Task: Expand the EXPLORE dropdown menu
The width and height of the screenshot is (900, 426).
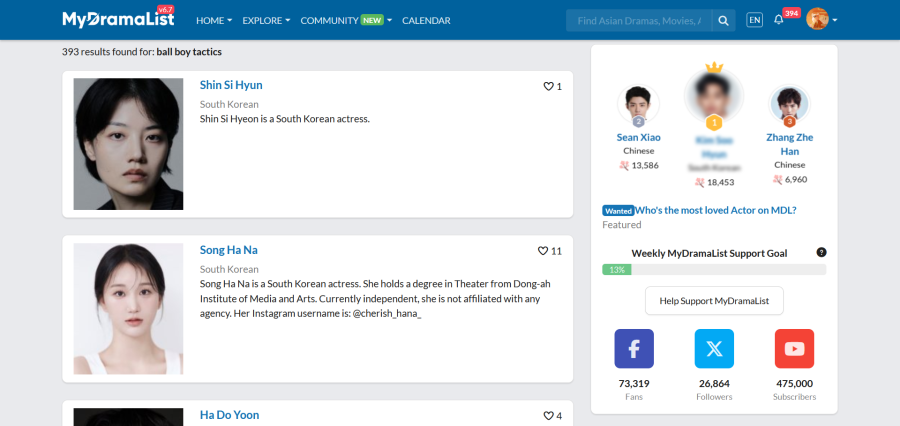Action: 266,21
